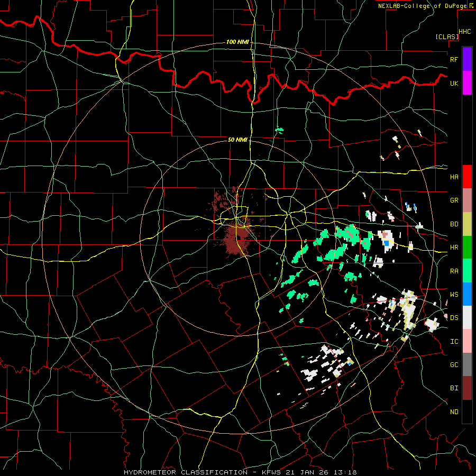
Task: Click the GR legend label
Action: (x=454, y=200)
